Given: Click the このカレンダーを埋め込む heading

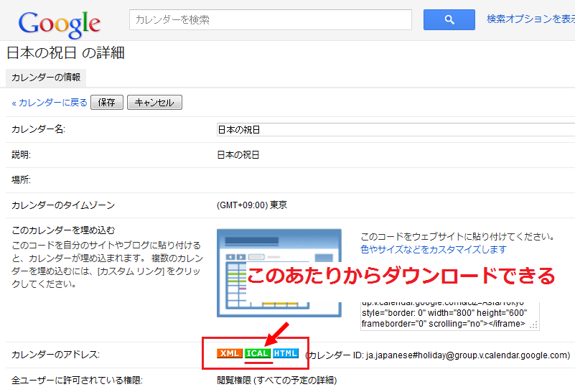Looking at the screenshot, I should coord(63,230).
